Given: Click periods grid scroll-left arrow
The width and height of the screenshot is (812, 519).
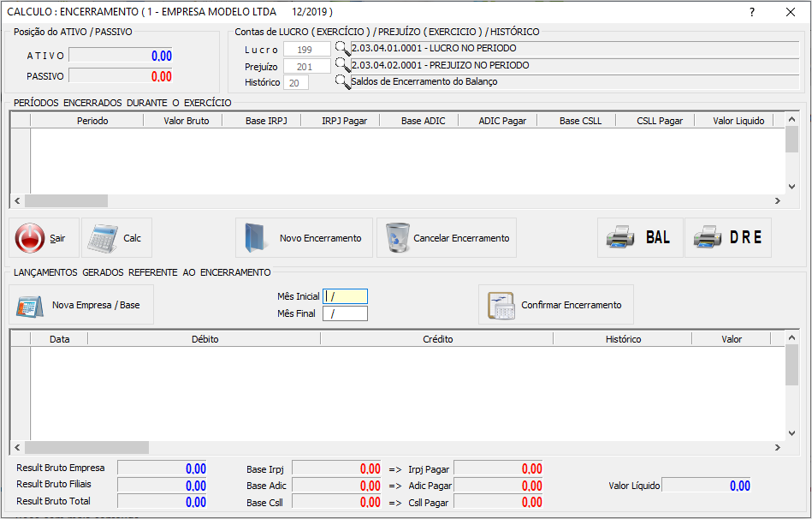Looking at the screenshot, I should pos(17,200).
